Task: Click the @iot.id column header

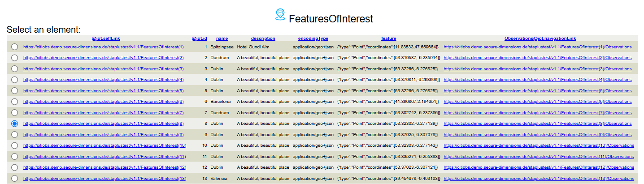Action: point(200,39)
